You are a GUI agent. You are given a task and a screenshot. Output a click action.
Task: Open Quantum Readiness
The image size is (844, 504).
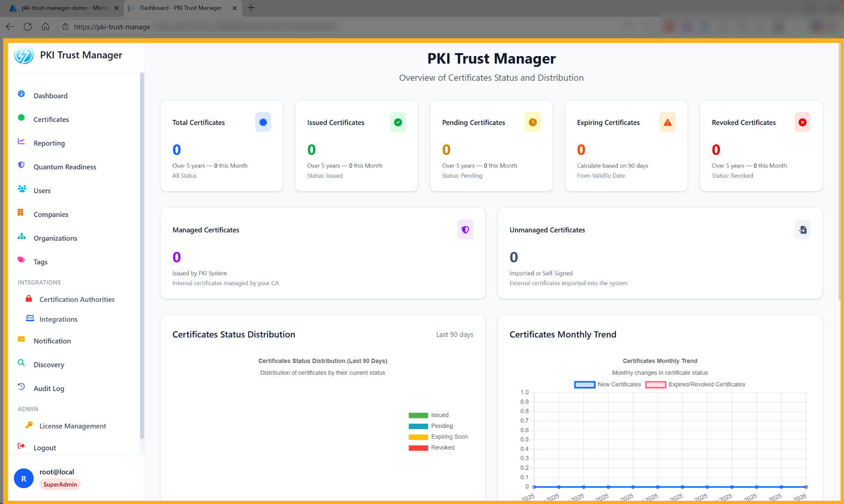[x=64, y=167]
